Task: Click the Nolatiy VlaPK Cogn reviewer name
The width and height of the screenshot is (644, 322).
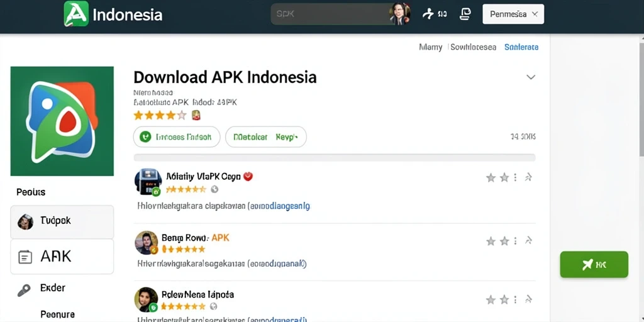Action: pyautogui.click(x=203, y=176)
